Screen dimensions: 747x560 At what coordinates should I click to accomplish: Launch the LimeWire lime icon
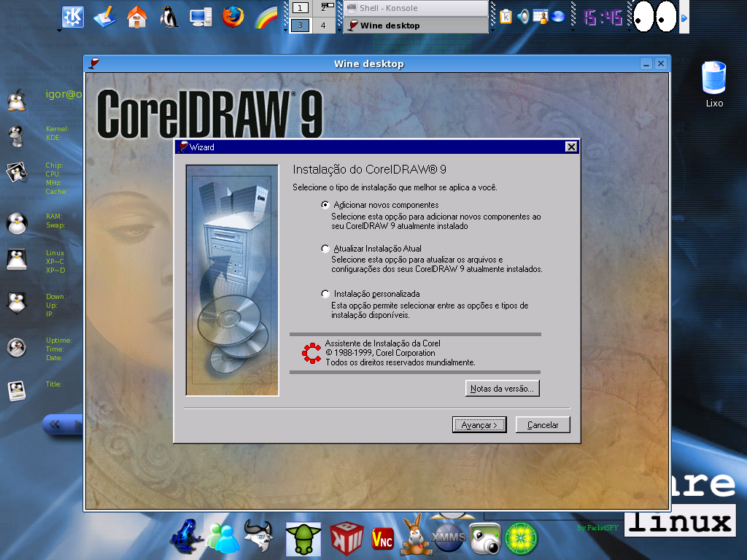pyautogui.click(x=521, y=539)
